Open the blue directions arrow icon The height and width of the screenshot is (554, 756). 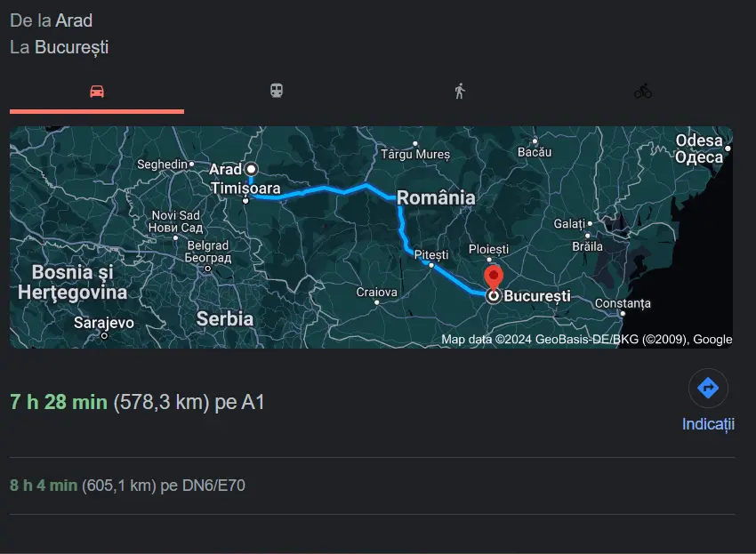[708, 388]
